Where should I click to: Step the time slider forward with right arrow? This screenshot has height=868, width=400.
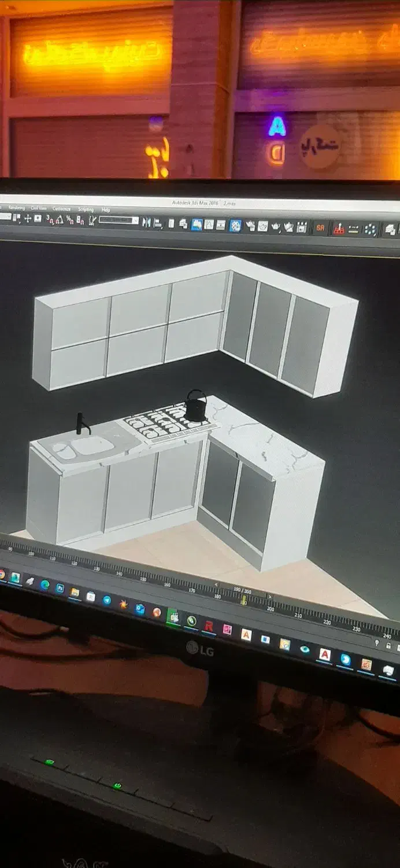[x=269, y=595]
